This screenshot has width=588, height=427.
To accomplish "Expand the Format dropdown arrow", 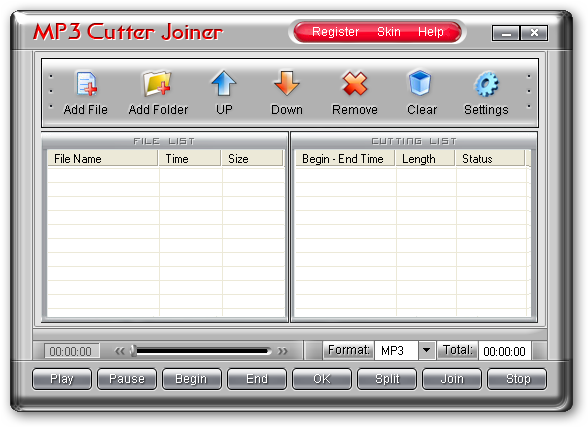I will tap(426, 351).
